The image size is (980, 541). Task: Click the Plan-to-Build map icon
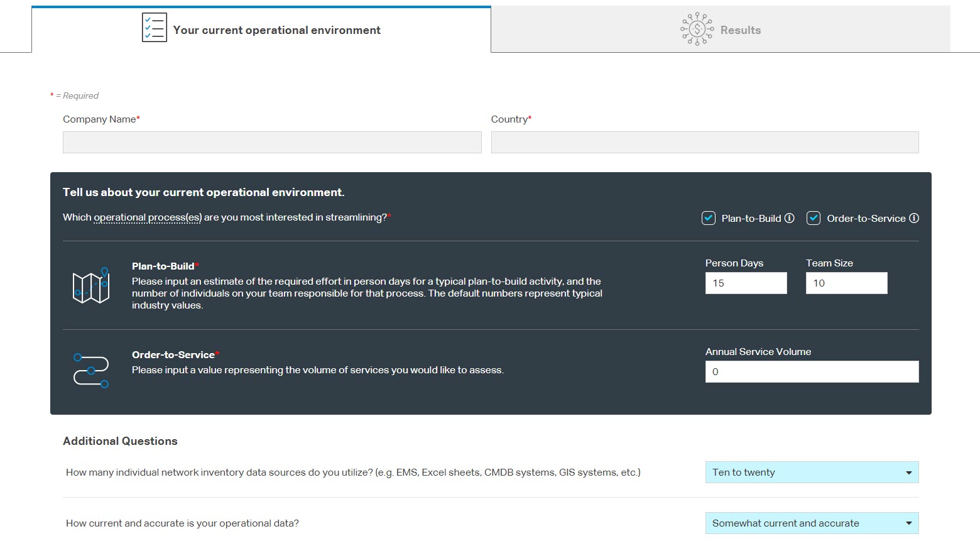91,286
